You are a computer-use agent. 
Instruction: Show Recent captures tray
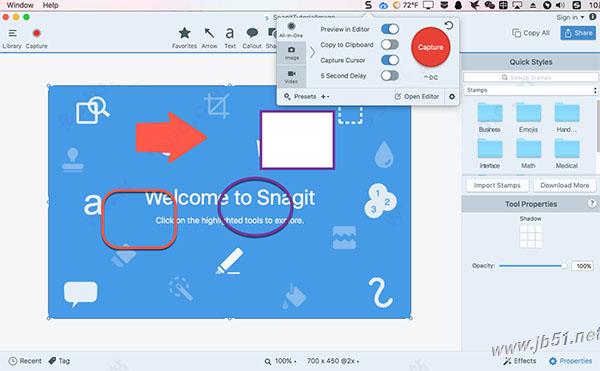[x=25, y=361]
